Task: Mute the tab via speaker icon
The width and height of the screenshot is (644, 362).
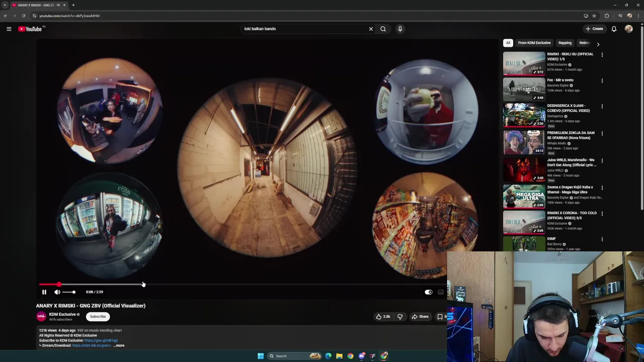Action: click(x=58, y=5)
